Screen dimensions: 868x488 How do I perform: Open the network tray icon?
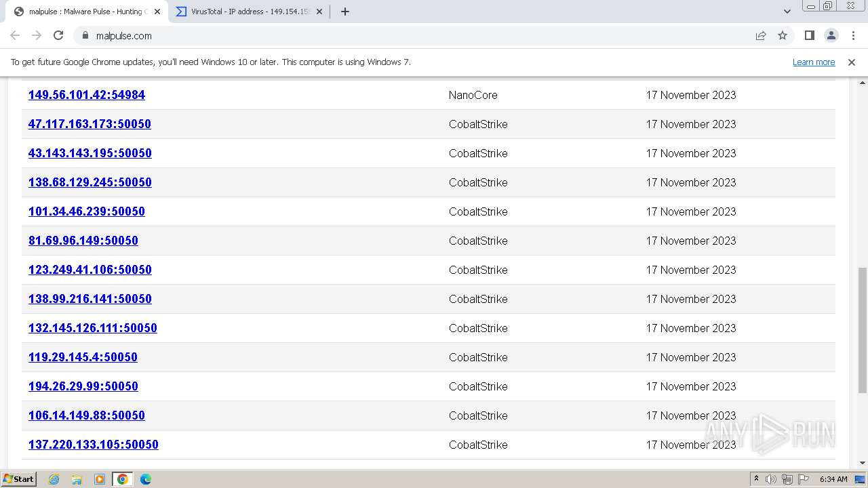tap(787, 479)
